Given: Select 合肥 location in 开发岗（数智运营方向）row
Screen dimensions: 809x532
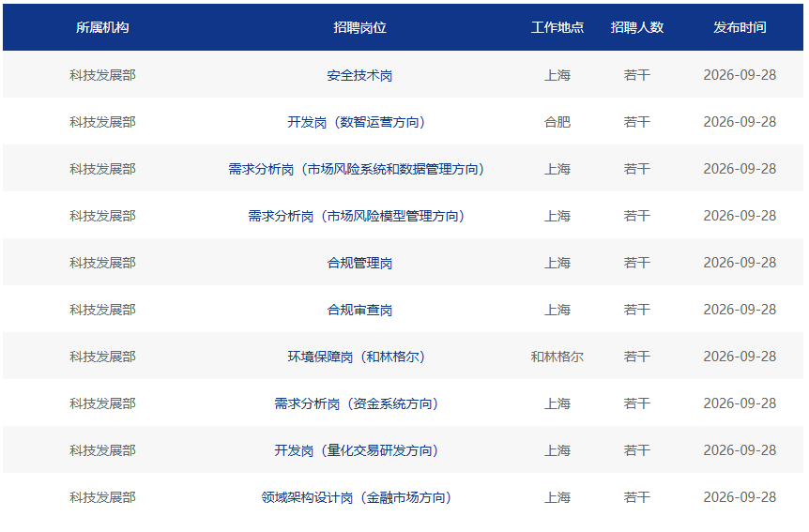Looking at the screenshot, I should [557, 122].
